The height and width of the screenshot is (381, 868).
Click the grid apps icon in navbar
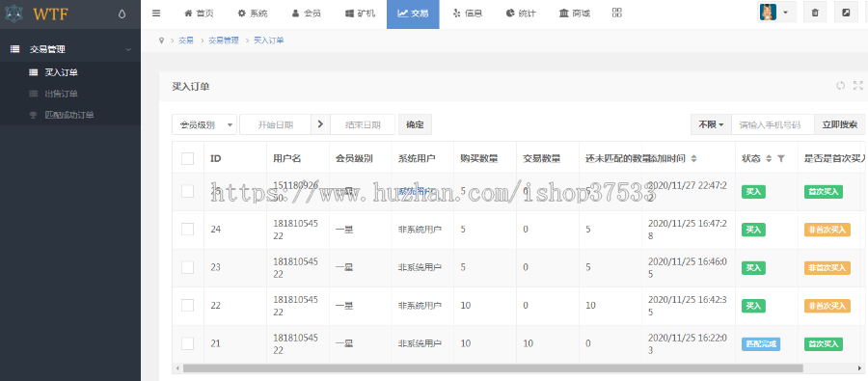tap(616, 13)
